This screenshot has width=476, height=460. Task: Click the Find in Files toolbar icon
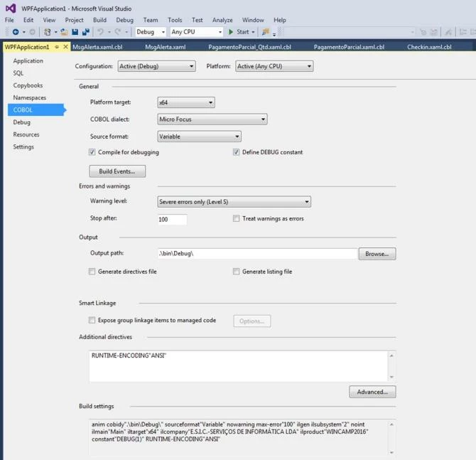266,32
